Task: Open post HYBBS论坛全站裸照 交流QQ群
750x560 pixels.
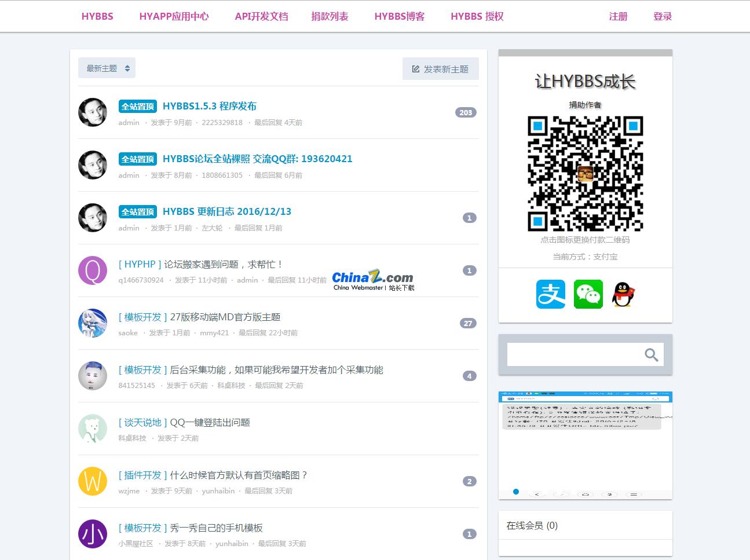Action: [x=258, y=159]
